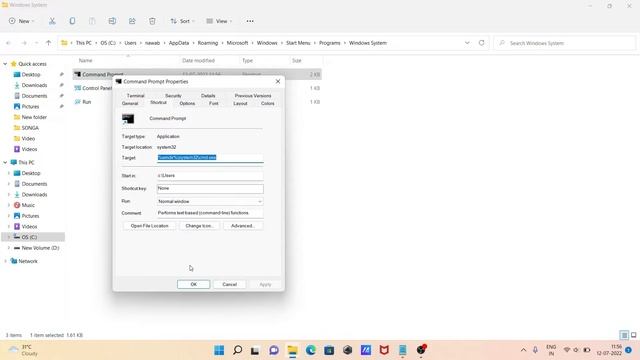Viewport: 640px width, 360px height.
Task: Expand the Network tree node
Action: (x=5, y=261)
